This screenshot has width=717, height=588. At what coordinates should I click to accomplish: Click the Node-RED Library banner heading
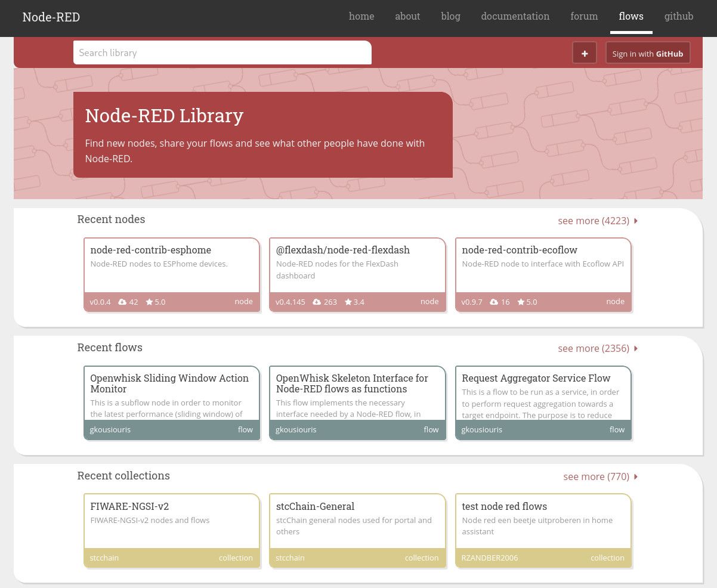[164, 115]
